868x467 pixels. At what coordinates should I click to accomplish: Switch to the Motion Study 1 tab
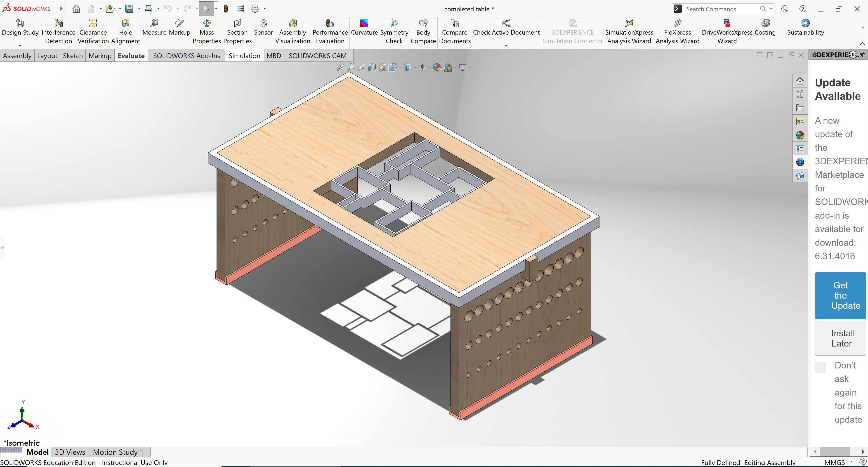click(118, 452)
